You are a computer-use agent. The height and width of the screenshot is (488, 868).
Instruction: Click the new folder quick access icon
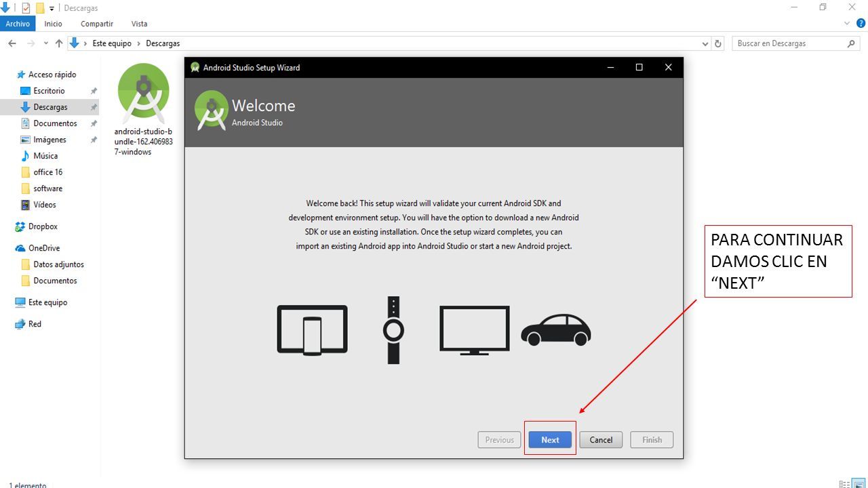(x=40, y=8)
